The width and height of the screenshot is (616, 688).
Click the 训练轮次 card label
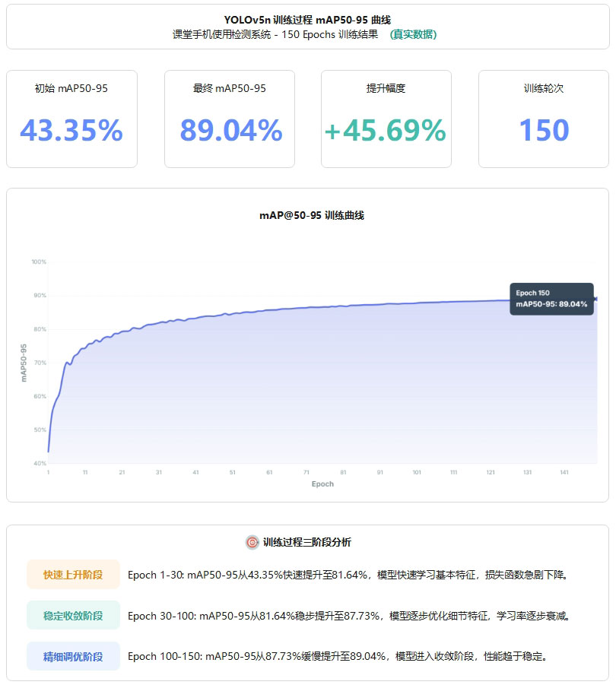(544, 88)
